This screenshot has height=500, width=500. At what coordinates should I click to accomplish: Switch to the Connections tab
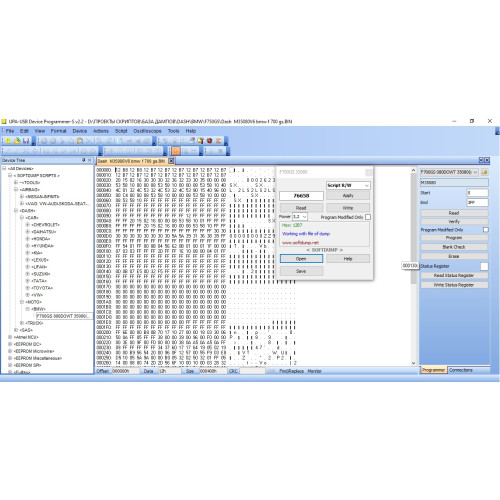[461, 370]
